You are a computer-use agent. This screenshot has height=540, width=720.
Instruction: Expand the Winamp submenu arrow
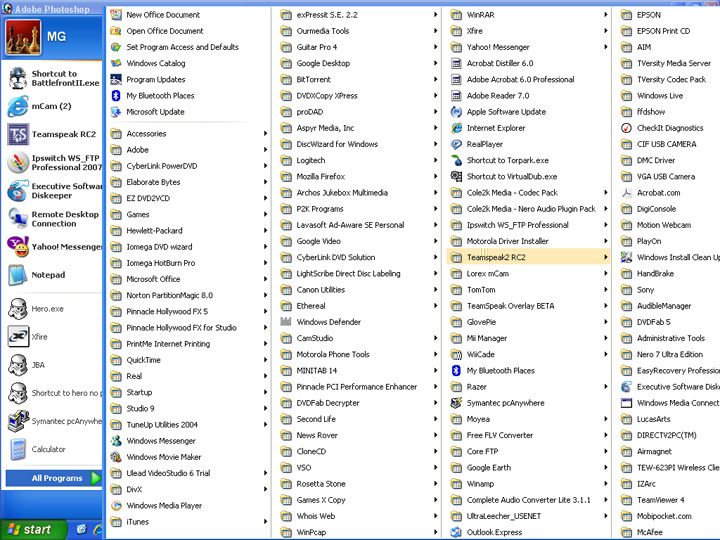coord(606,484)
